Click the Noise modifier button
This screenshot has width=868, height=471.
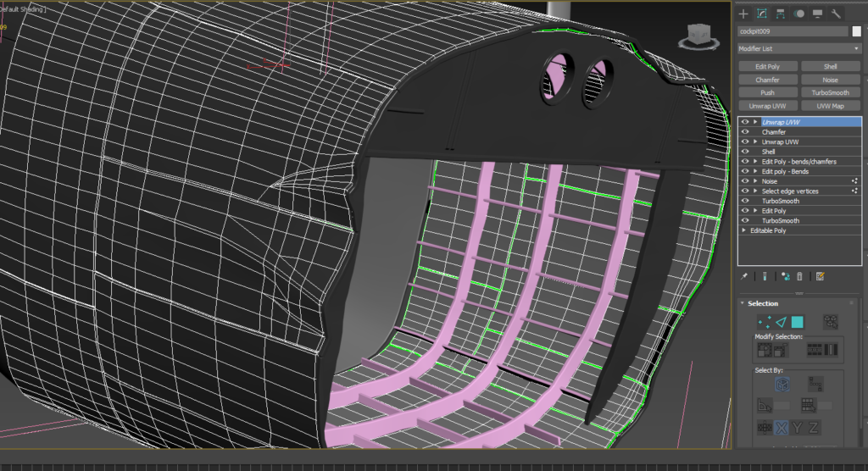[831, 80]
